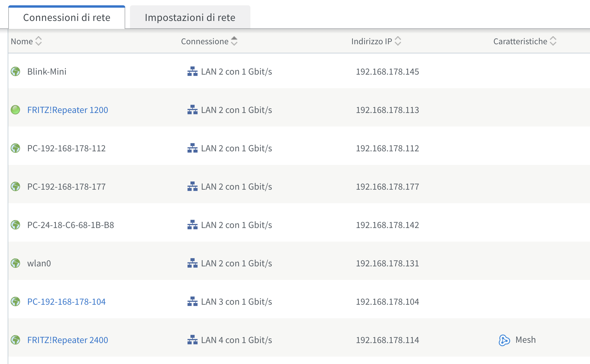Open the PC-192-168-178-104 device link

[x=66, y=301]
